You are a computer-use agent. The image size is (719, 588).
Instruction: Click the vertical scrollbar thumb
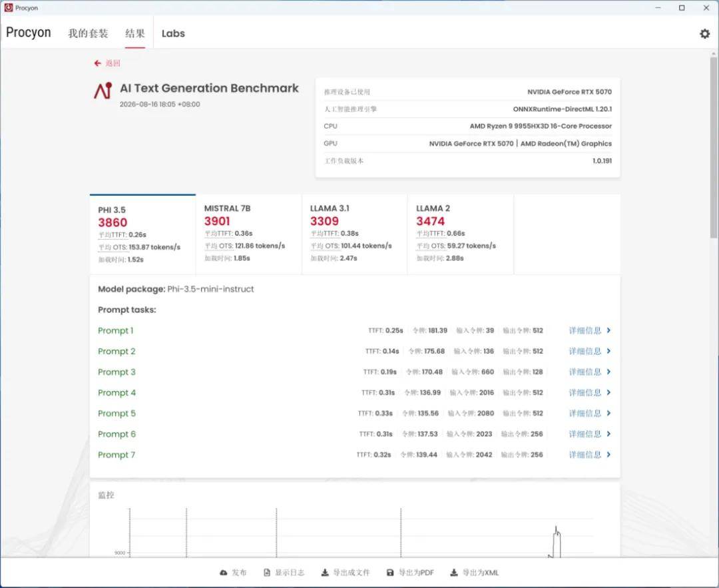pyautogui.click(x=714, y=147)
